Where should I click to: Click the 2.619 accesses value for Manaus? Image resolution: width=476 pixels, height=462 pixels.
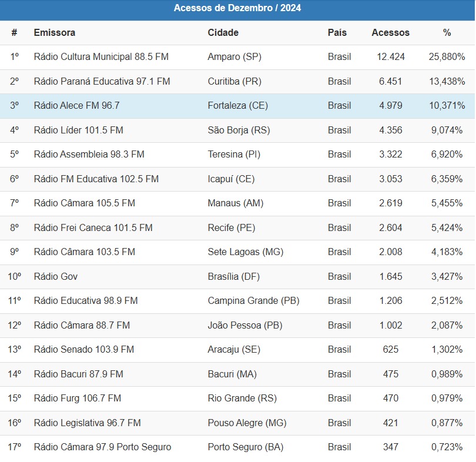coord(390,203)
